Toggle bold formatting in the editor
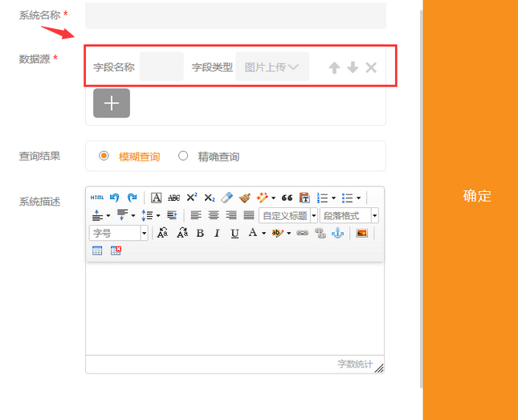The width and height of the screenshot is (518, 420). pos(200,233)
